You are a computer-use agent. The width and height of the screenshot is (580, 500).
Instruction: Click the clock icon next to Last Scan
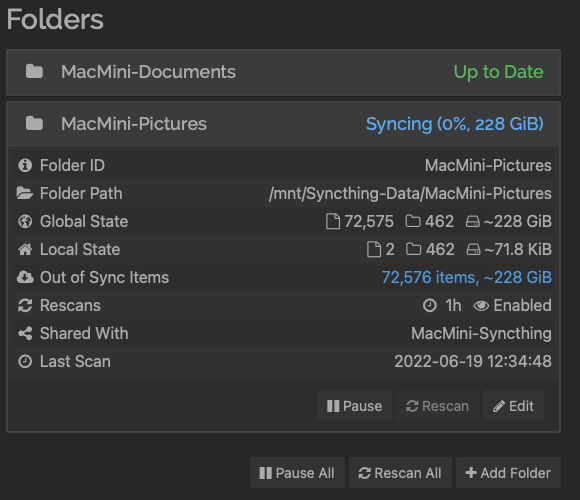tap(25, 361)
